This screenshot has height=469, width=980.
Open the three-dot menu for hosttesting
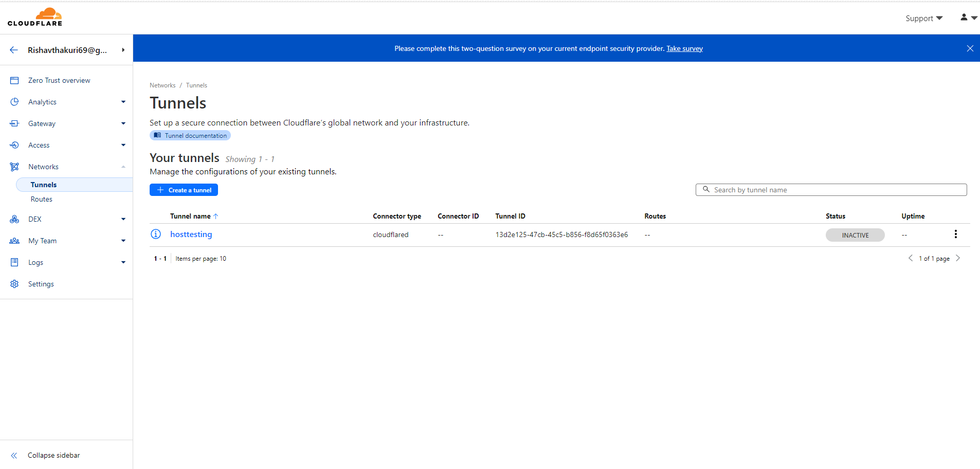pos(956,234)
